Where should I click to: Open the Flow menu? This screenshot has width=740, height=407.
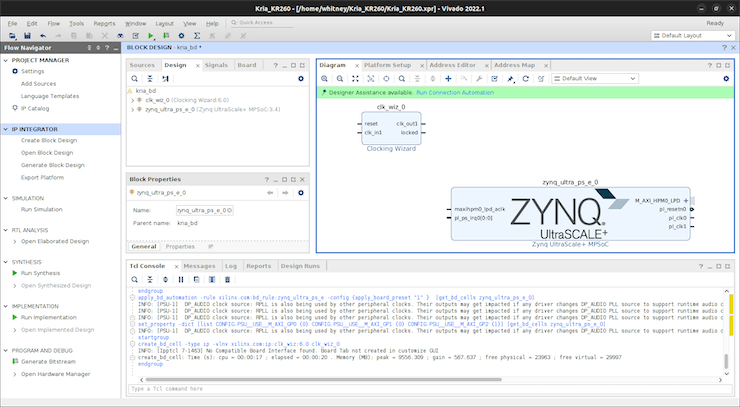pos(53,24)
